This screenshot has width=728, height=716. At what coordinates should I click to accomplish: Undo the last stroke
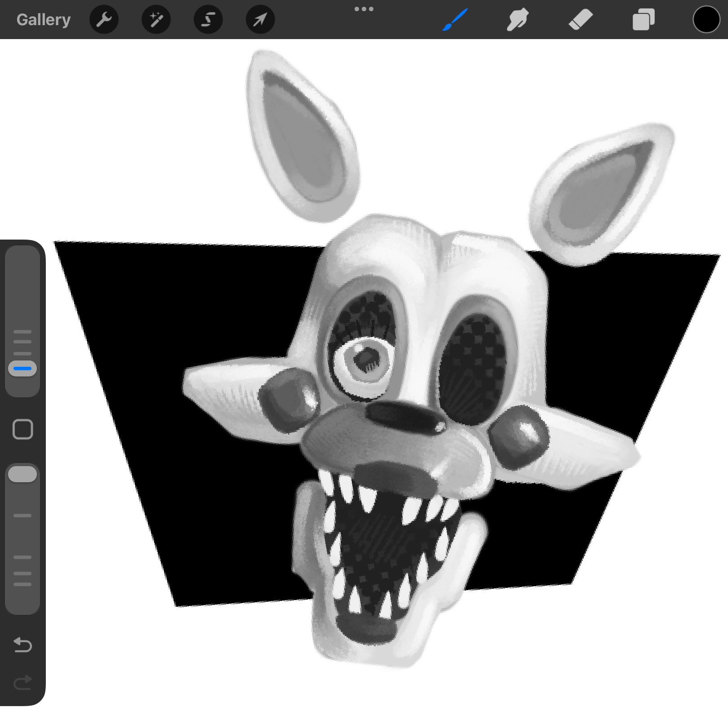pos(22,645)
